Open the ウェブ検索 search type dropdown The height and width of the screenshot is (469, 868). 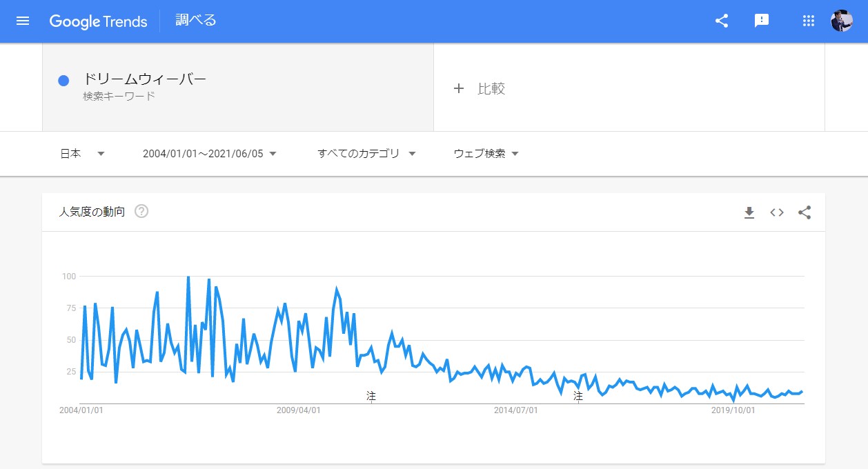coord(486,154)
